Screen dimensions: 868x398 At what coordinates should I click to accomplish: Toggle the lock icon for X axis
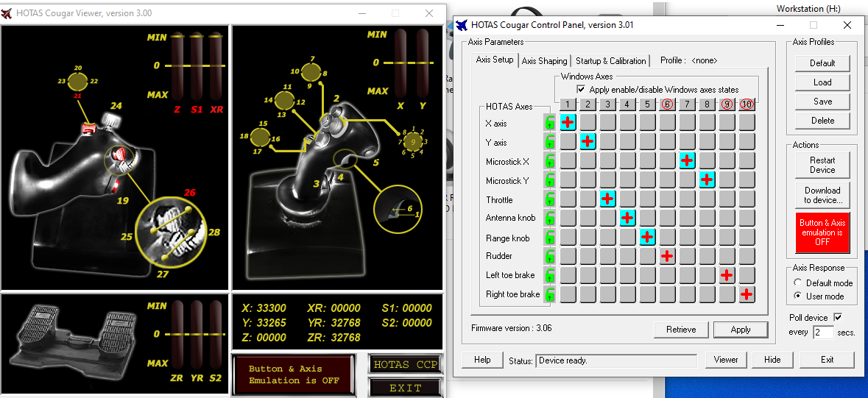(549, 123)
